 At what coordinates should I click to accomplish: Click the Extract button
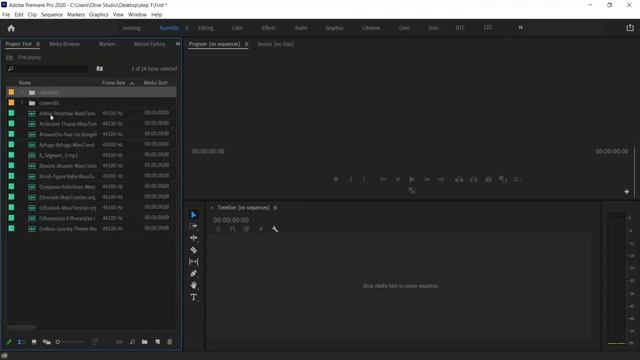pyautogui.click(x=473, y=179)
